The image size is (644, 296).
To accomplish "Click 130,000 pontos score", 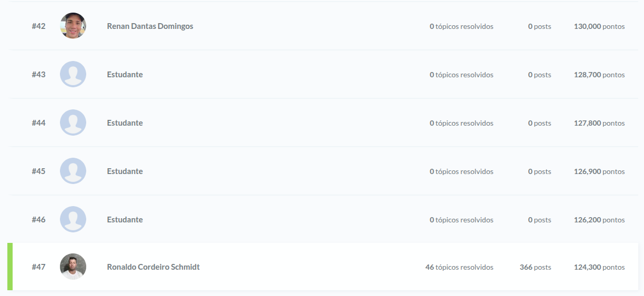I will (x=599, y=26).
